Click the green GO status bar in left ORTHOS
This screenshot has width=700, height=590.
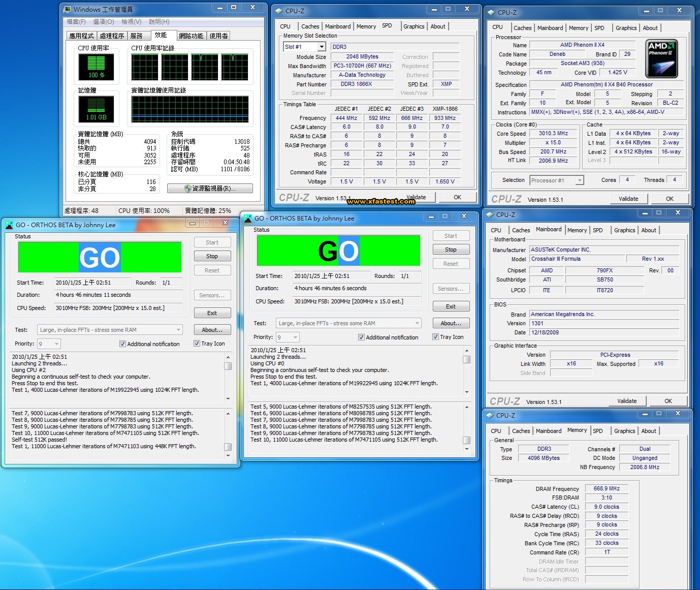tap(100, 257)
